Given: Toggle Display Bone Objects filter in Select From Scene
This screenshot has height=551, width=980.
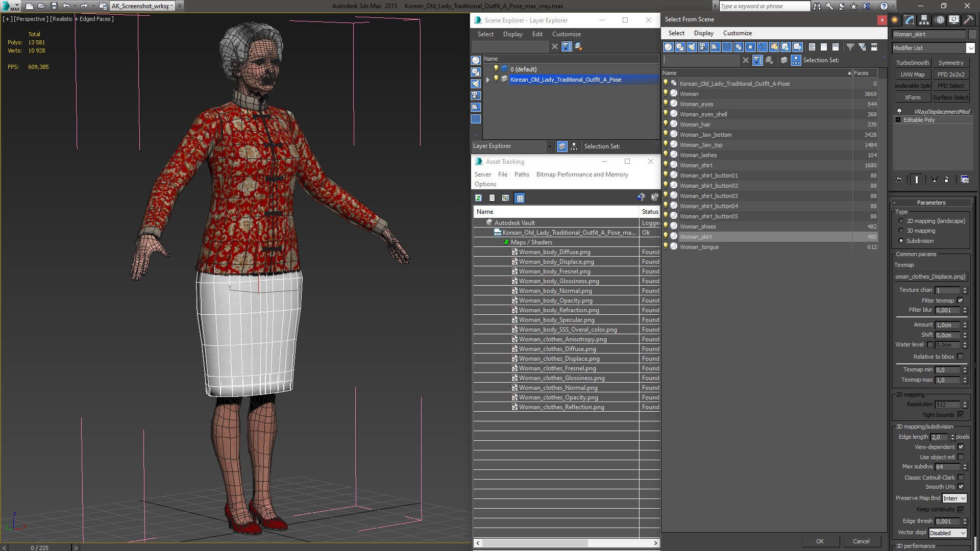Looking at the screenshot, I should click(x=762, y=47).
